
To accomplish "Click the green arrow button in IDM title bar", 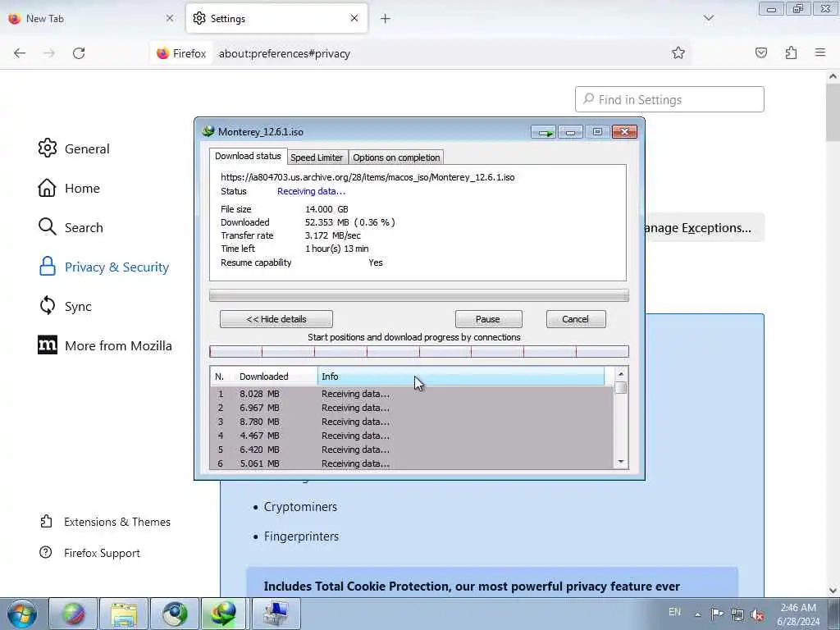I will tap(544, 132).
